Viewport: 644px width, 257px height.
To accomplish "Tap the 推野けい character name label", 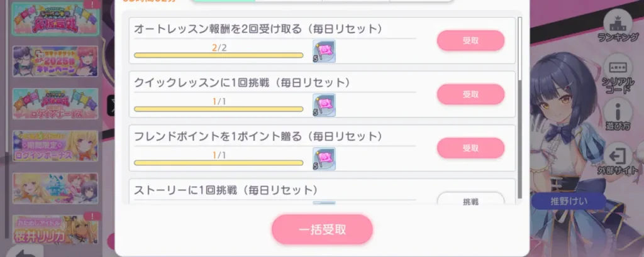I will [567, 202].
